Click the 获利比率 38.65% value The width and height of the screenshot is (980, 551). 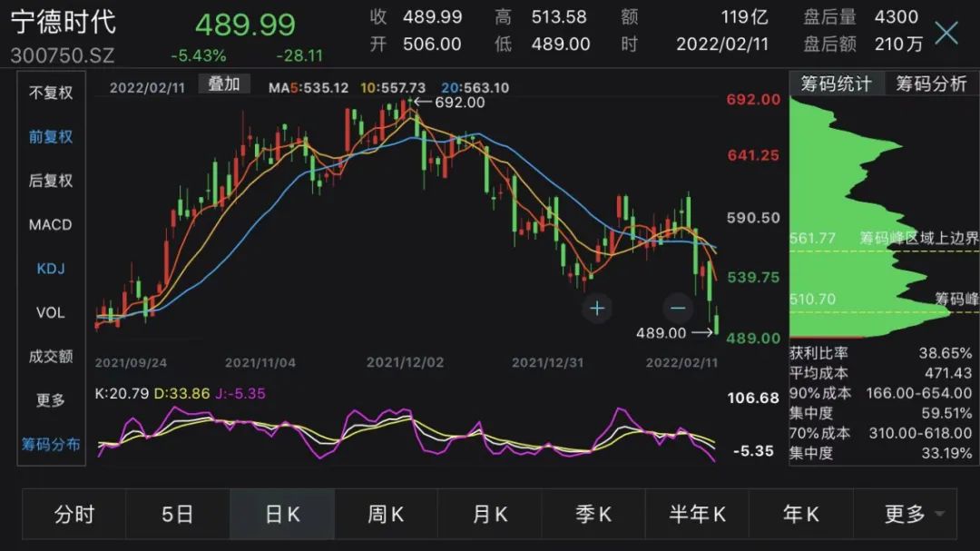click(945, 353)
